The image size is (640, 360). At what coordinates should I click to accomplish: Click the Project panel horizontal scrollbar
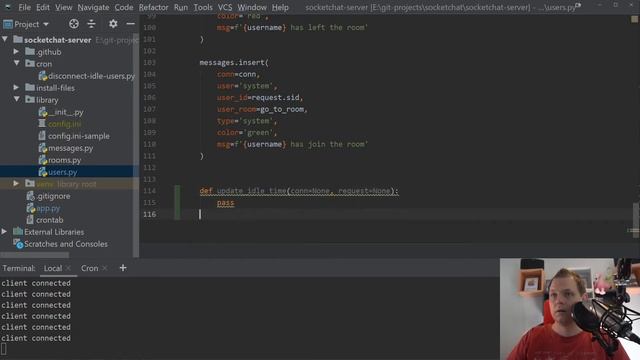pos(35,255)
